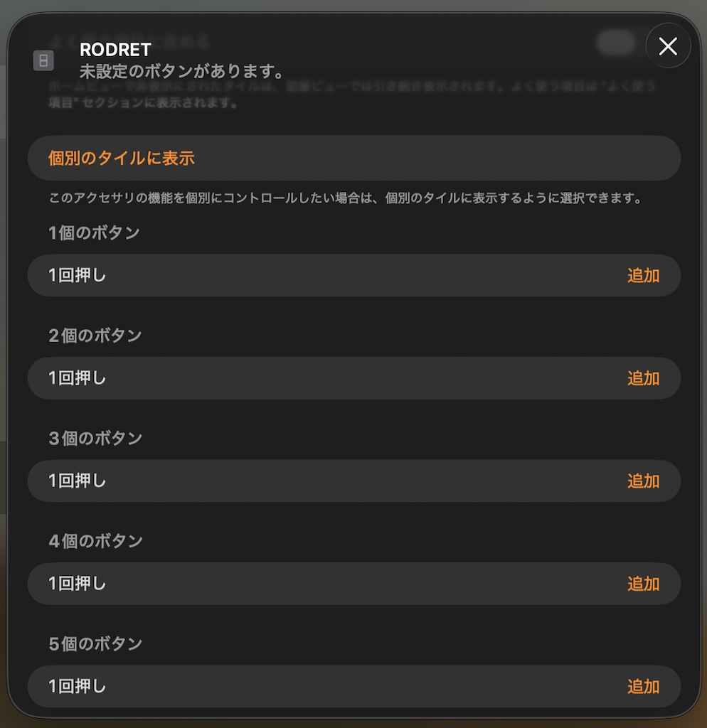Click the 未設定のボタンがあります status message
Screen dimensions: 707x728
182,71
